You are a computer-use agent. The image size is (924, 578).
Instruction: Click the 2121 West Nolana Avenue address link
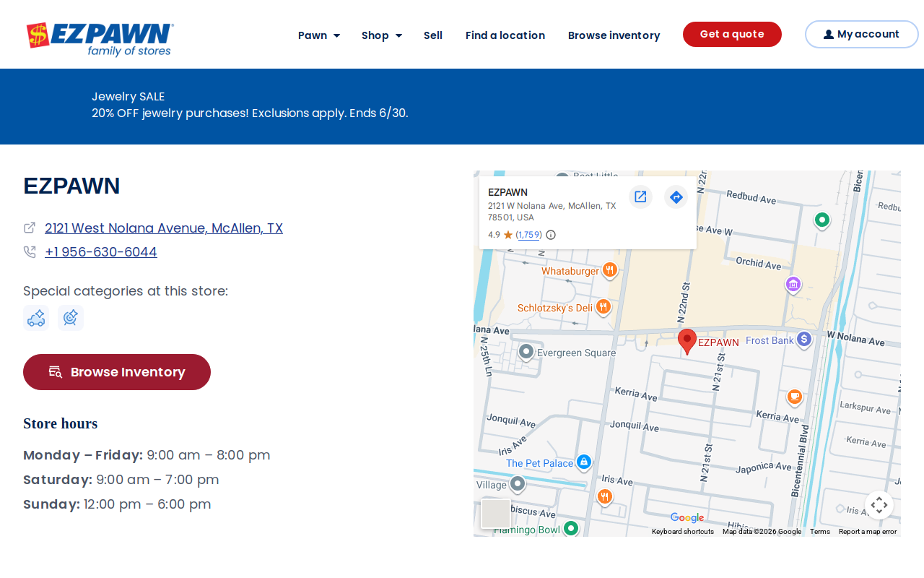coord(164,228)
